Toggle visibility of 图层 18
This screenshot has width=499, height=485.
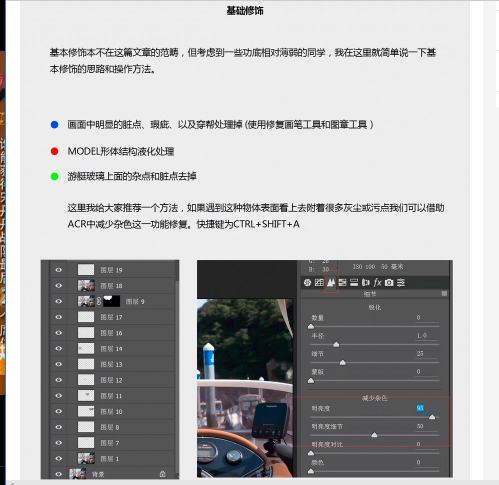point(59,286)
